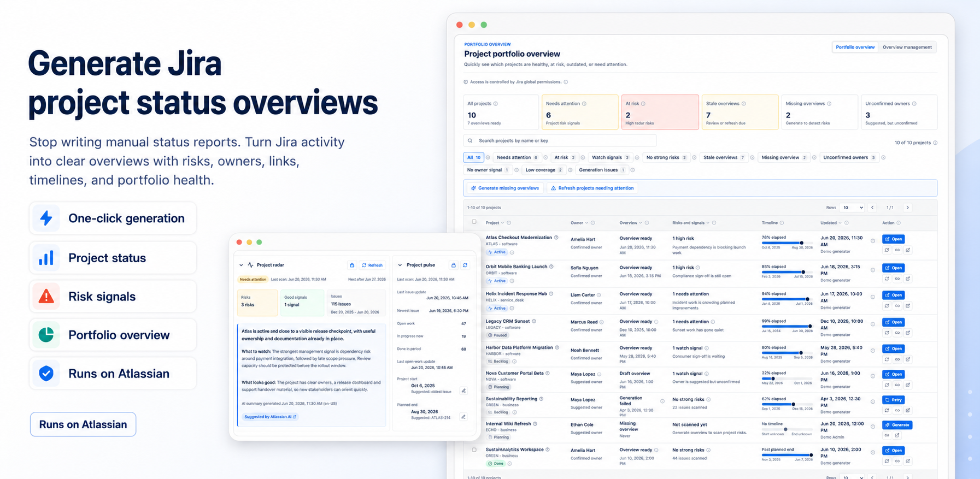Go to next page arrow in table pager
The height and width of the screenshot is (479, 980).
[908, 208]
